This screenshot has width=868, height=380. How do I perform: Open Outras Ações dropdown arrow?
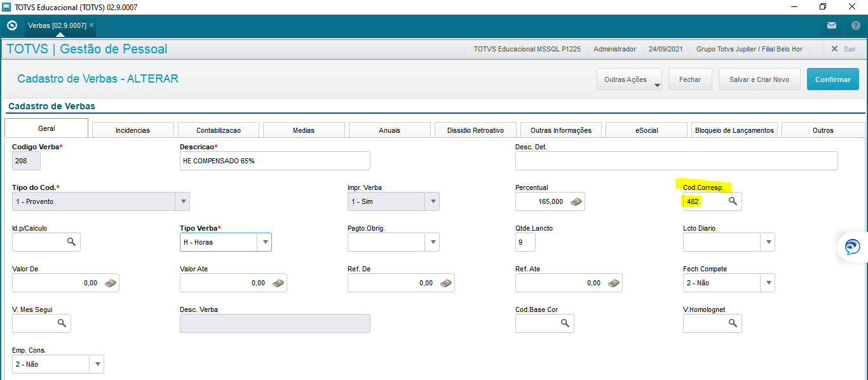click(x=656, y=84)
